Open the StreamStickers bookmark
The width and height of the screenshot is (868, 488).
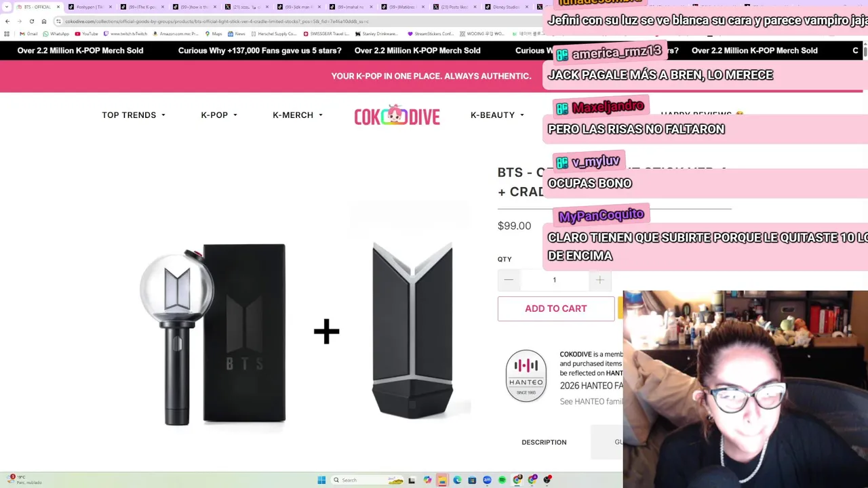[431, 34]
